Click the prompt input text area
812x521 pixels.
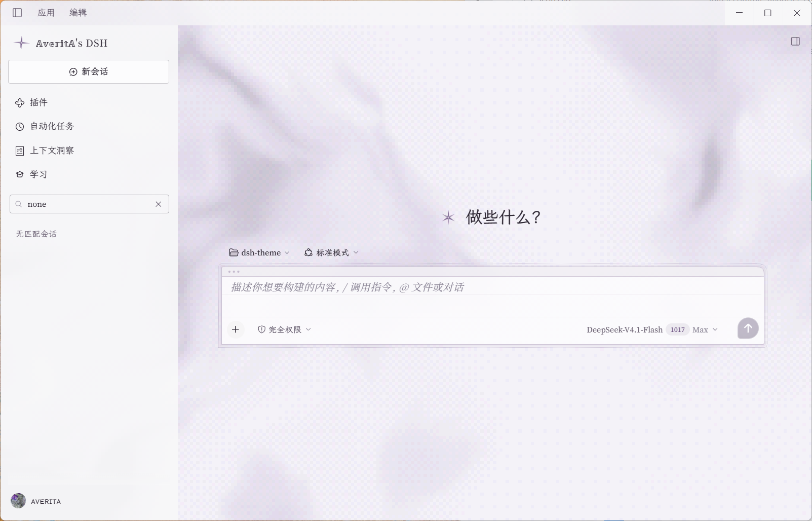[493, 296]
